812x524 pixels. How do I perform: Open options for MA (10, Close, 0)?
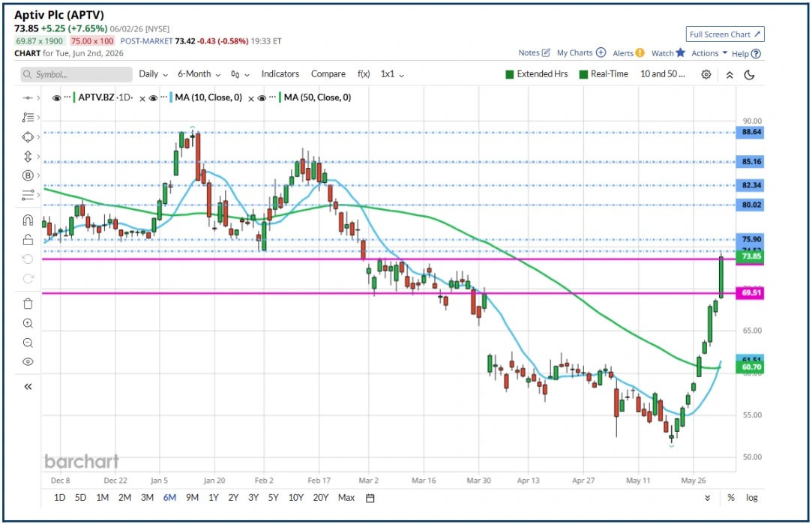(x=163, y=97)
